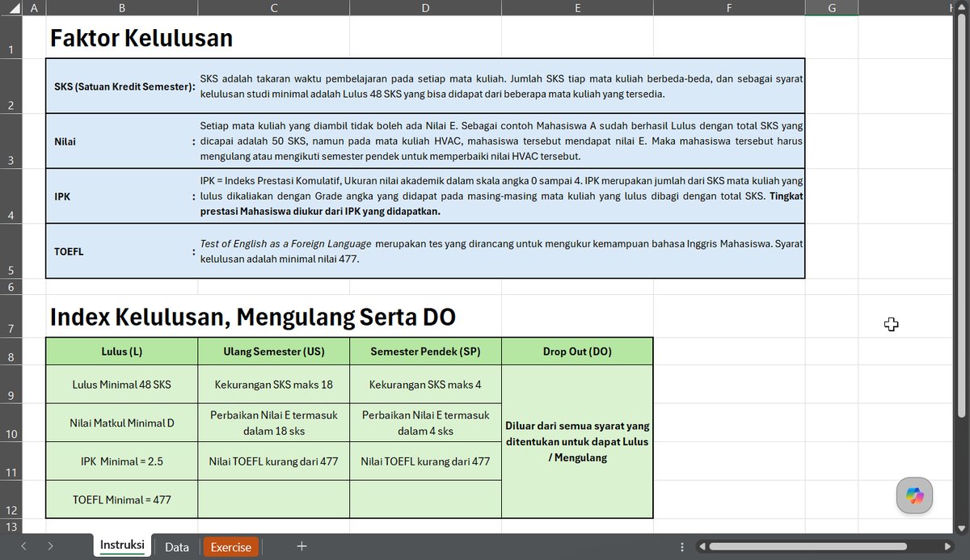970x560 pixels.
Task: Click the 'Lulus Minimal 48 SKS' cell
Action: 121,384
